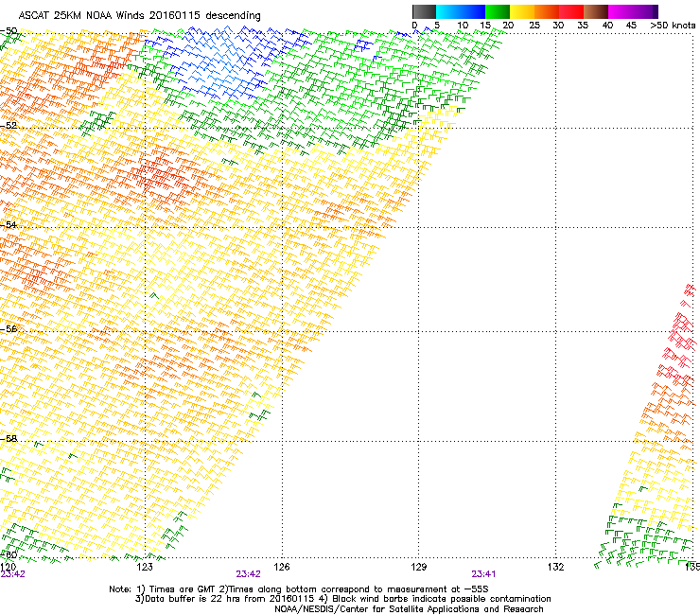Click the '5' label under the color bar
The width and height of the screenshot is (700, 615).
437,26
